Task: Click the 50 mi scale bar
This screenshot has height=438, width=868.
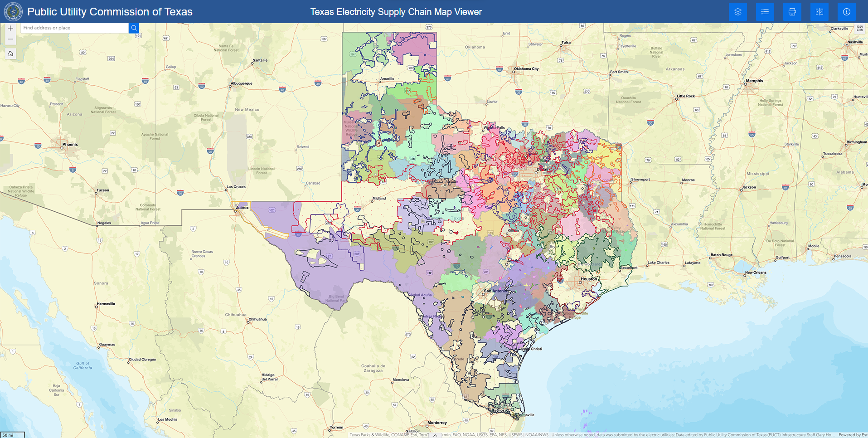Action: tap(12, 435)
